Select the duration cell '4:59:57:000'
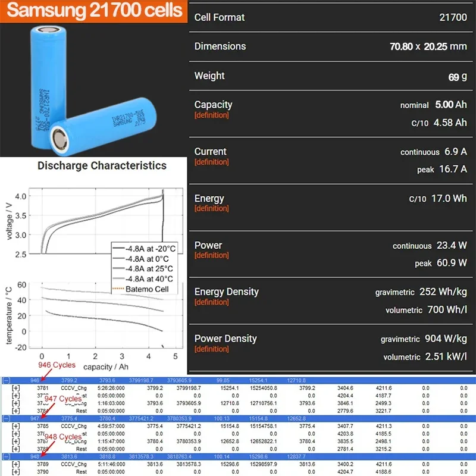 click(x=111, y=426)
